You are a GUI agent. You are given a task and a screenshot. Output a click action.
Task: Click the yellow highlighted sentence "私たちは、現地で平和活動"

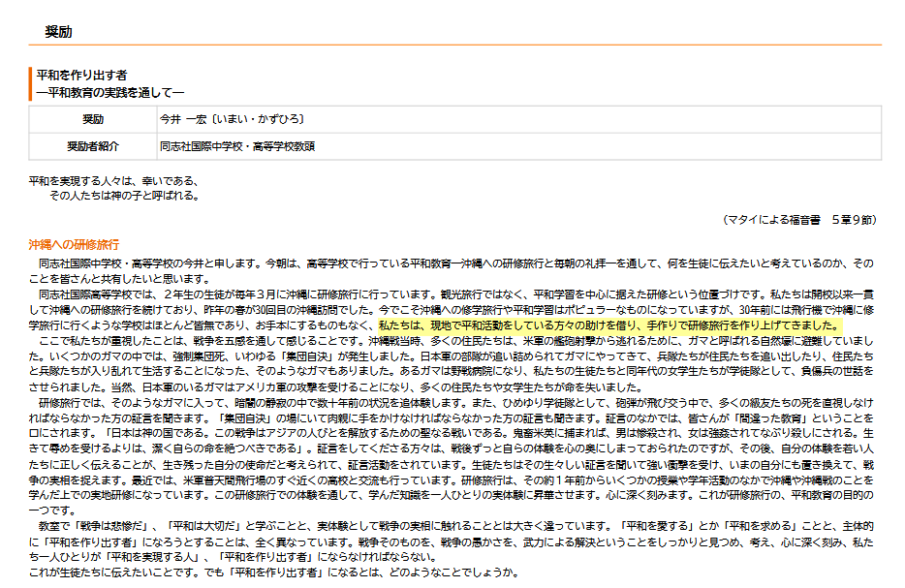pyautogui.click(x=609, y=325)
